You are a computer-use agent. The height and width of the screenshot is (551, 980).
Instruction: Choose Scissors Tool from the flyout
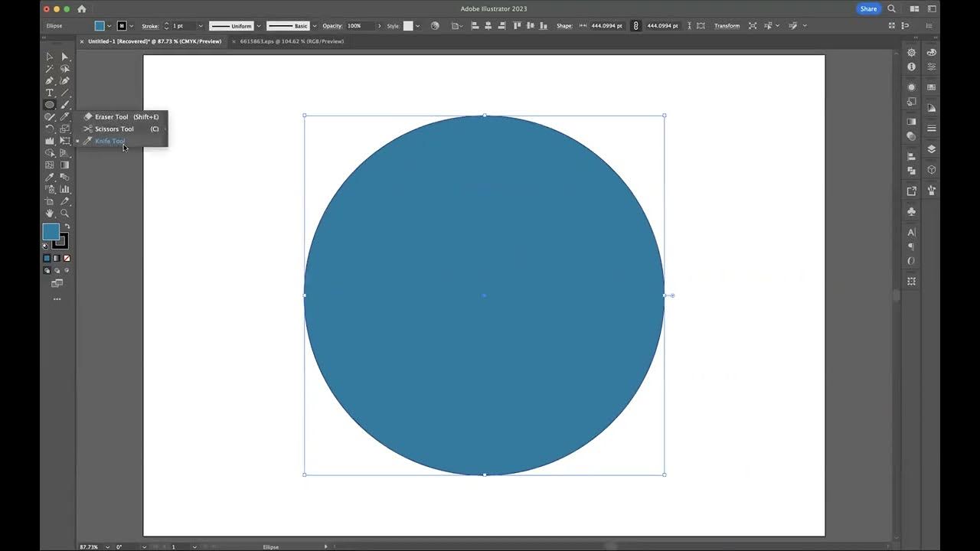click(122, 129)
